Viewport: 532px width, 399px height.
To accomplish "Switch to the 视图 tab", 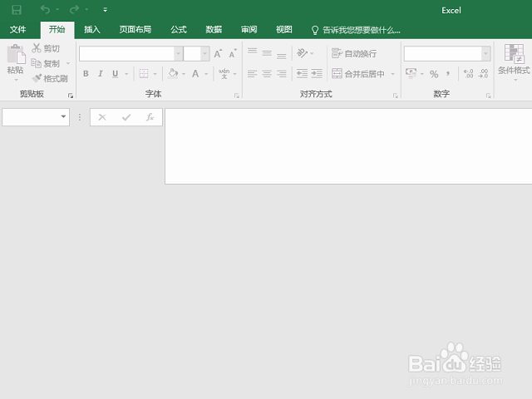I will [284, 30].
